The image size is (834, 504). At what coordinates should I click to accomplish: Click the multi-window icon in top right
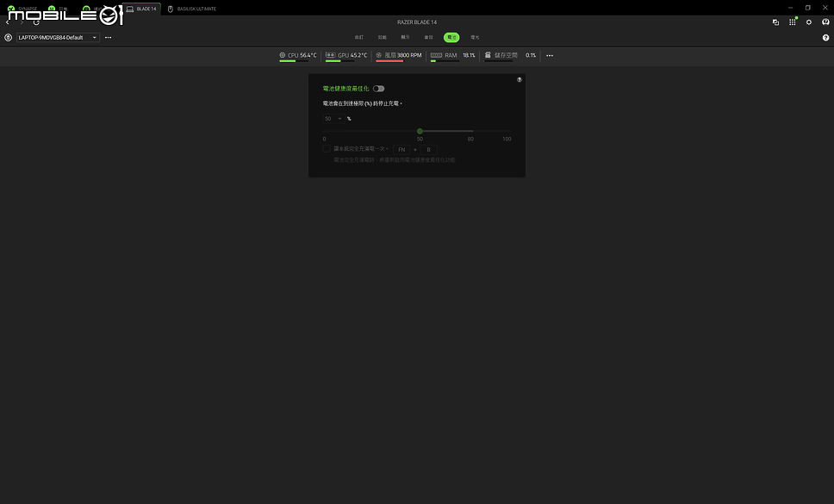click(775, 22)
